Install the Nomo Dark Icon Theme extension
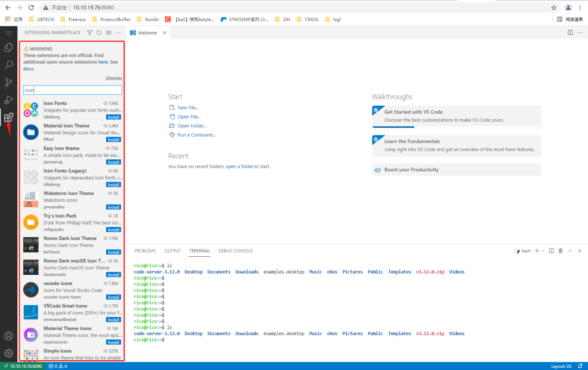 click(113, 252)
